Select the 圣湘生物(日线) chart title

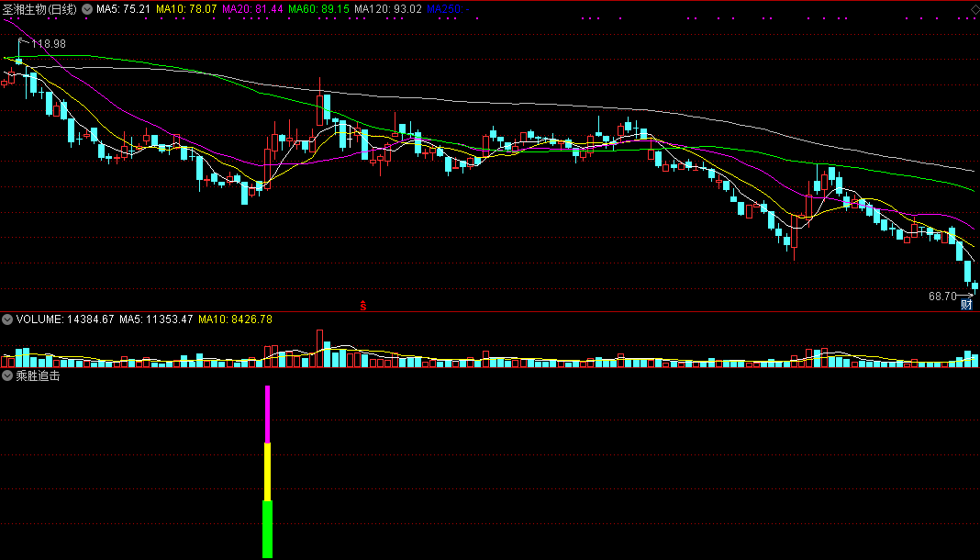[40, 9]
